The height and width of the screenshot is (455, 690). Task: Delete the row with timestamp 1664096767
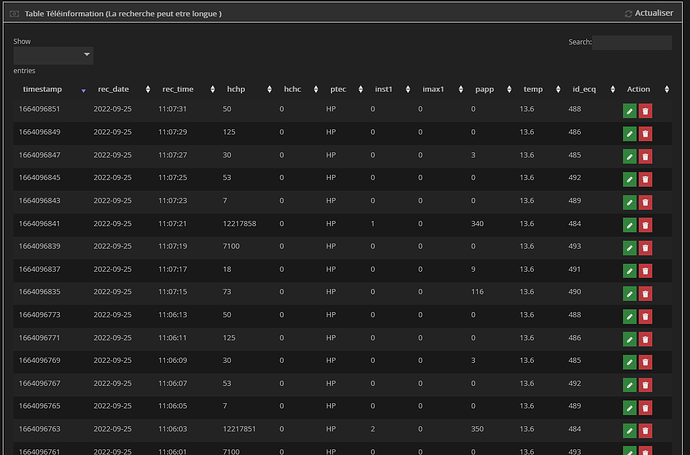tap(645, 385)
